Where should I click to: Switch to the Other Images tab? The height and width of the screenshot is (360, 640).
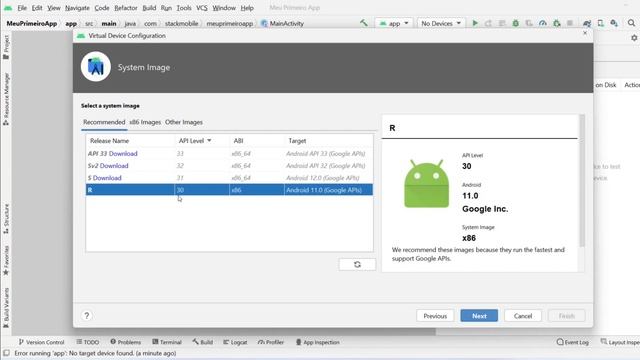pyautogui.click(x=184, y=122)
